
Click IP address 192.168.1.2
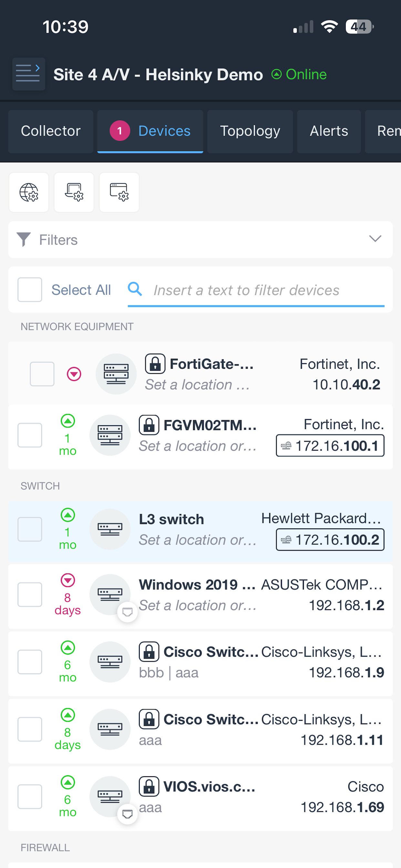click(346, 605)
